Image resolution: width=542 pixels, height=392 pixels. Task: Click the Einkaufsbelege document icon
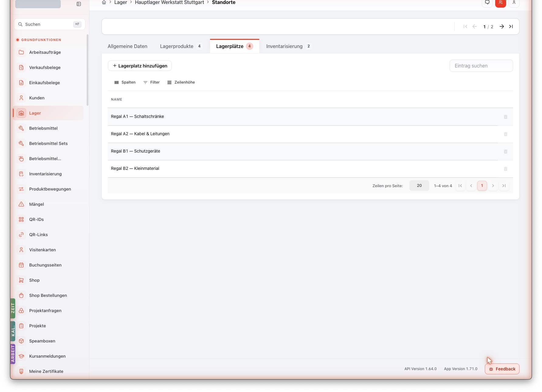click(21, 83)
